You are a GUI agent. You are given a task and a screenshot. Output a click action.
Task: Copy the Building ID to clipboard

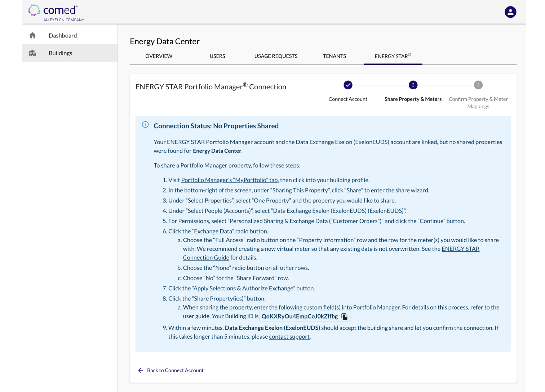(x=345, y=317)
